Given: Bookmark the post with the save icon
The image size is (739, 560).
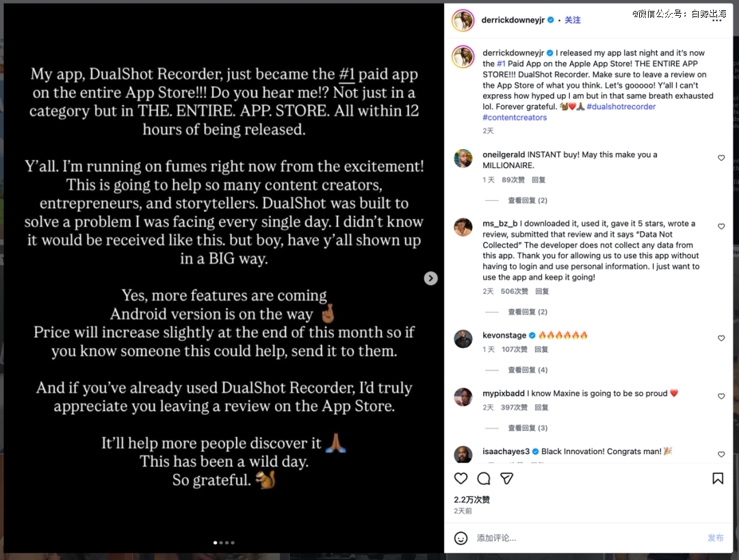Looking at the screenshot, I should tap(718, 479).
